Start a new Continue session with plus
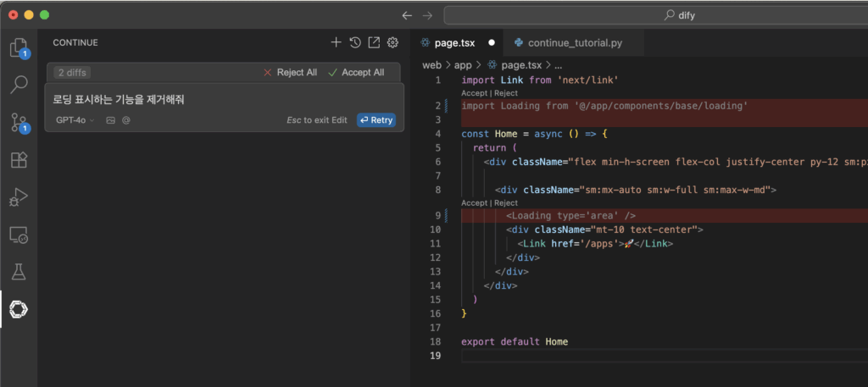Screen dimensions: 868x387 click(336, 42)
